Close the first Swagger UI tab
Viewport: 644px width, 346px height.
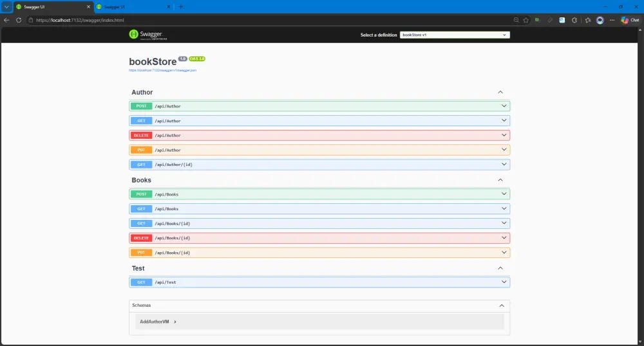pos(88,7)
